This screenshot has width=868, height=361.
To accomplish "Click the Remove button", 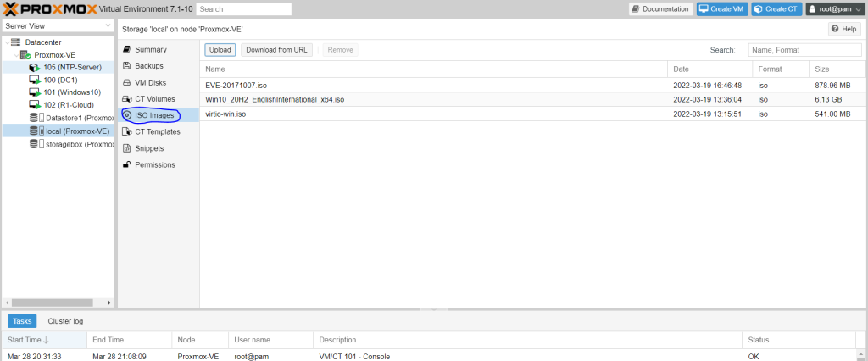I will point(341,50).
